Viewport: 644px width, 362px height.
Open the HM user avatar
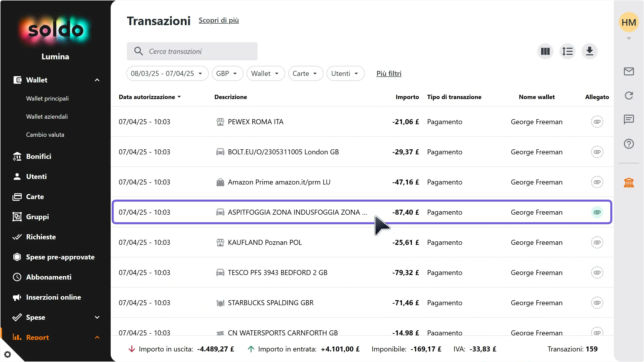[x=629, y=22]
